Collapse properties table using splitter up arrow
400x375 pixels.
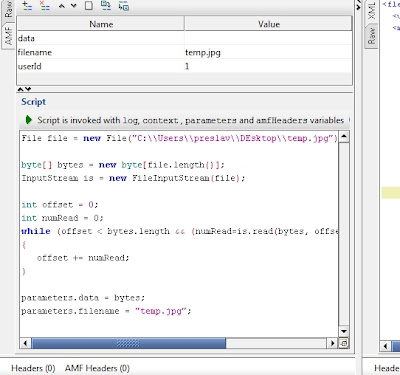tap(20, 89)
